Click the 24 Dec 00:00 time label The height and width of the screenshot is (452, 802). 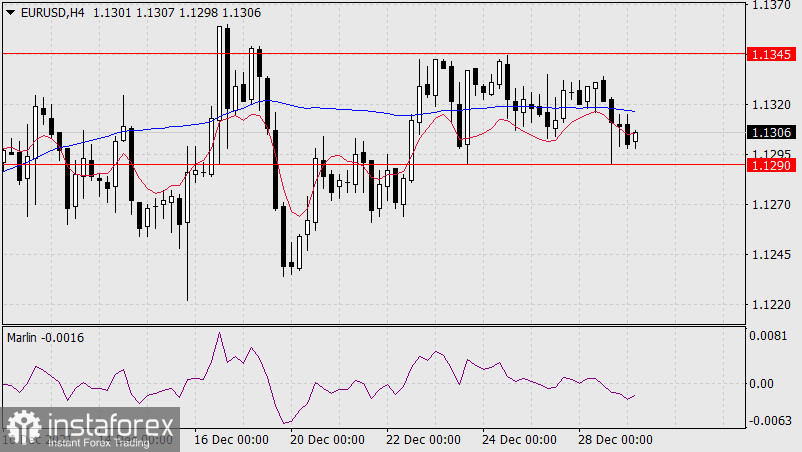tap(518, 439)
